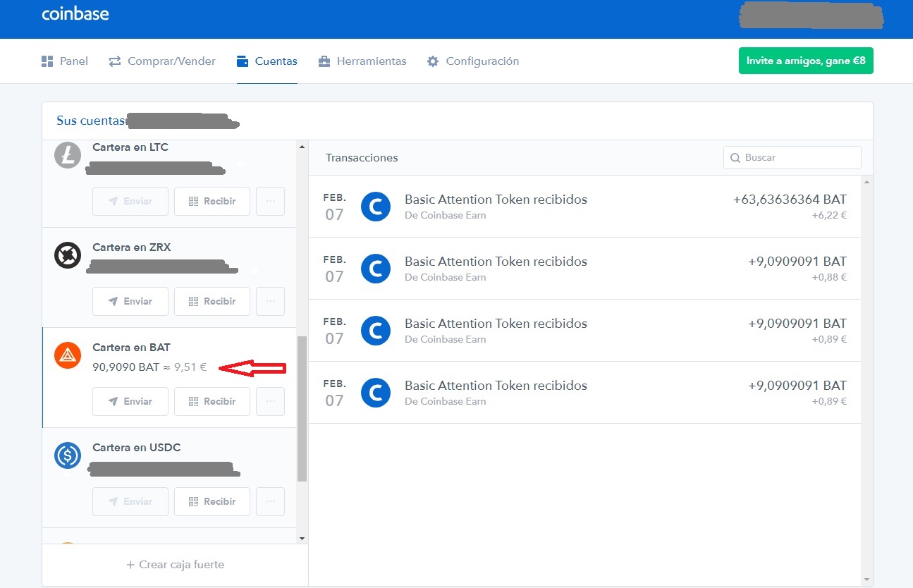Click the search magnifier icon
Screen dimensions: 913x588
pos(735,158)
